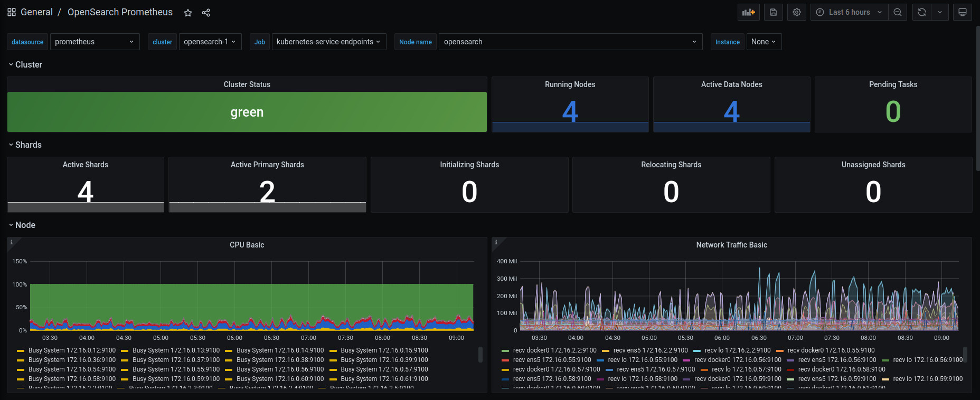Open refresh interval dropdown arrow
Viewport: 980px width, 400px height.
click(x=940, y=12)
